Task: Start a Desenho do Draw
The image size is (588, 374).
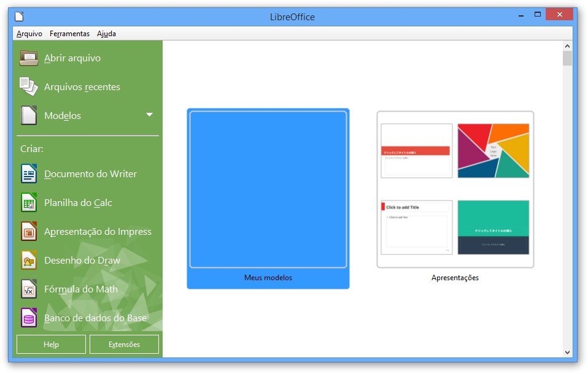Action: click(82, 261)
